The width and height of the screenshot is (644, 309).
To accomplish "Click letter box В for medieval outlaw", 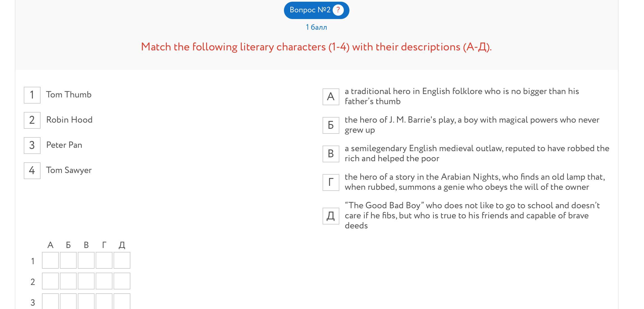I will [331, 154].
